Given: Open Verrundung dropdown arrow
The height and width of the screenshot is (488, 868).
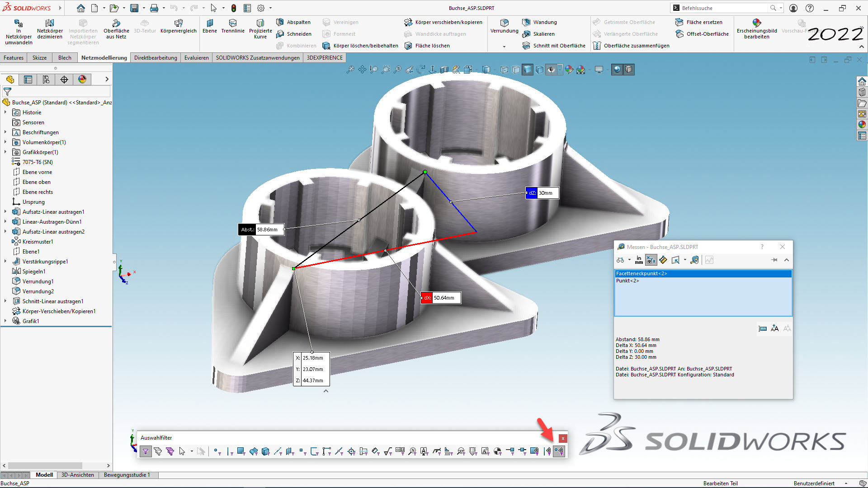Looking at the screenshot, I should point(504,46).
